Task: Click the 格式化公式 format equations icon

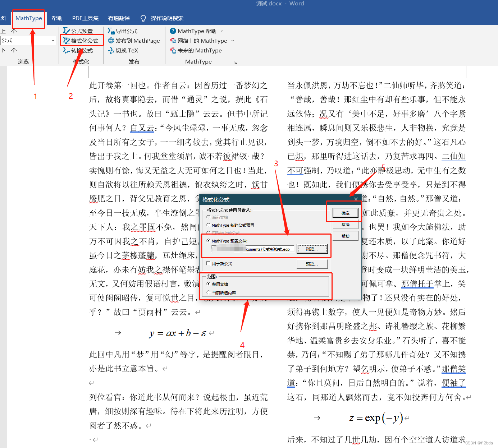Action: tap(66, 41)
